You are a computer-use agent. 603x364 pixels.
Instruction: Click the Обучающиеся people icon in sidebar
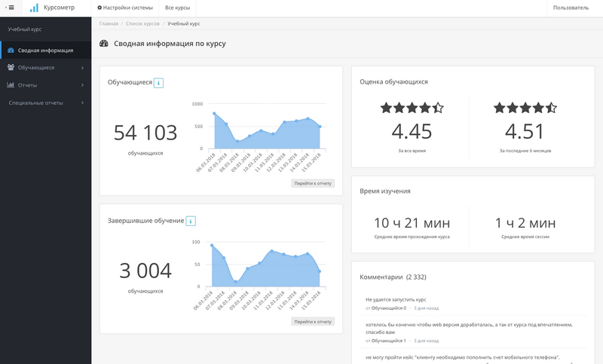pos(11,67)
